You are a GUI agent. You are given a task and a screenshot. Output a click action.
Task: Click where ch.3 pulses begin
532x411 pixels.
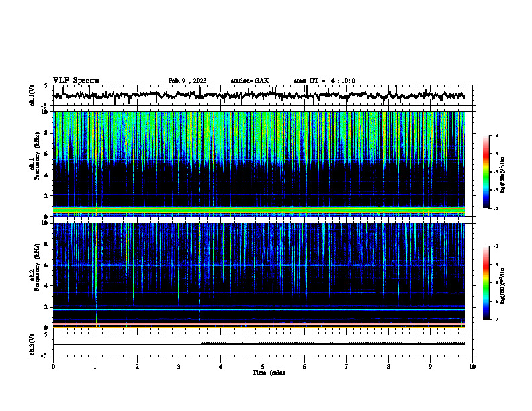(x=202, y=343)
